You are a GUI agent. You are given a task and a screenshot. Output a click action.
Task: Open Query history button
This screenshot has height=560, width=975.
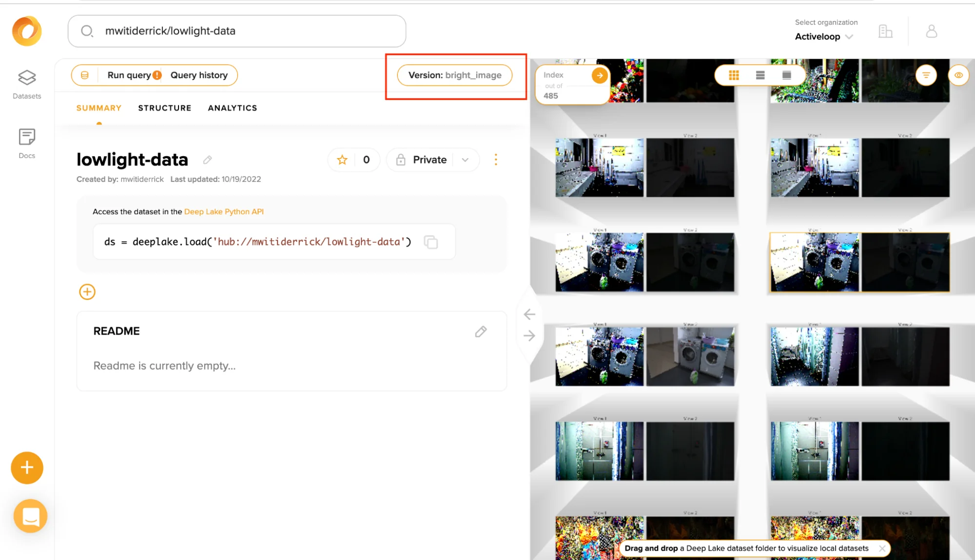199,74
